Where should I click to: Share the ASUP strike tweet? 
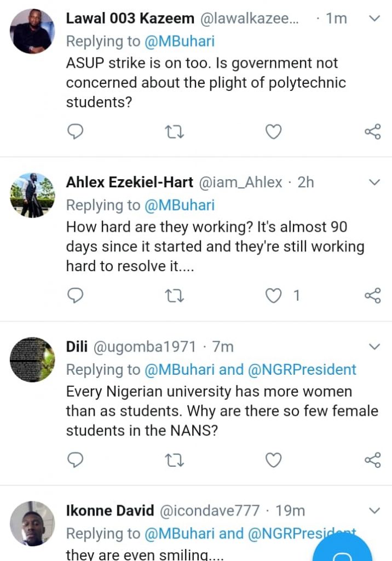(372, 131)
